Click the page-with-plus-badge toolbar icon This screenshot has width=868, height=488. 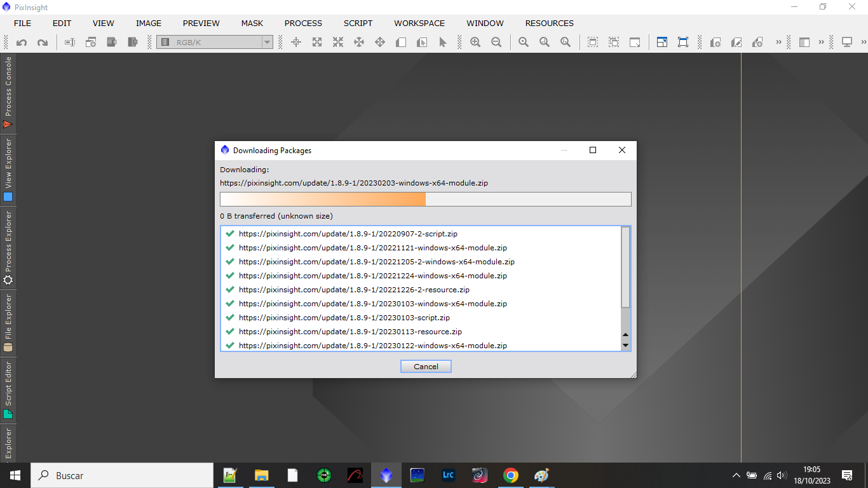715,43
